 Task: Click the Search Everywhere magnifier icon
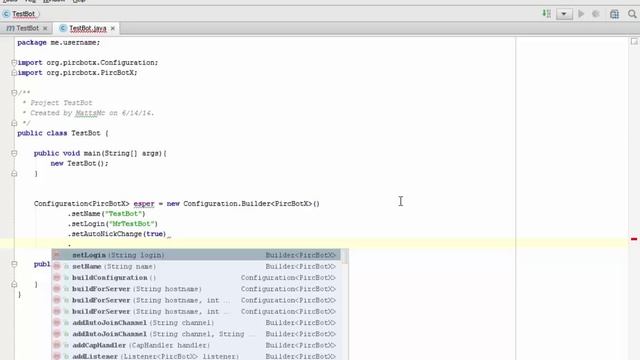632,14
